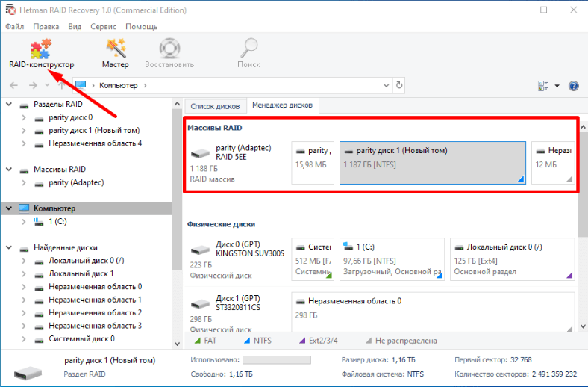
Task: Expand parity диск 1 (Новый том) node
Action: pyautogui.click(x=24, y=131)
